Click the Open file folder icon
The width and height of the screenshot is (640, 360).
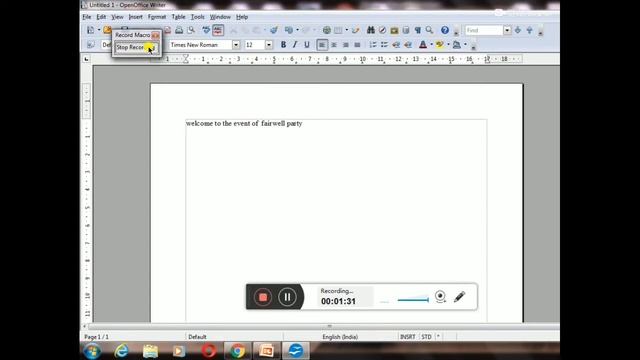(x=107, y=30)
